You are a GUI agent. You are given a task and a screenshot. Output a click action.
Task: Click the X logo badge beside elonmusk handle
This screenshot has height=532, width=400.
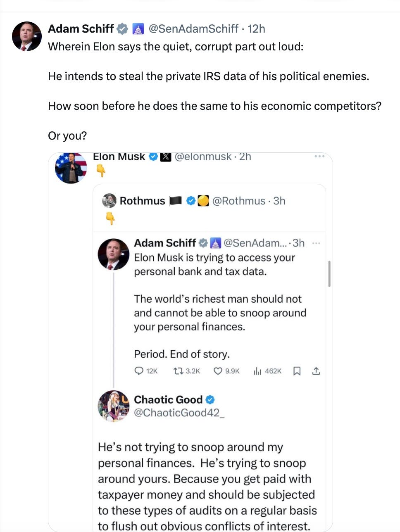(166, 157)
